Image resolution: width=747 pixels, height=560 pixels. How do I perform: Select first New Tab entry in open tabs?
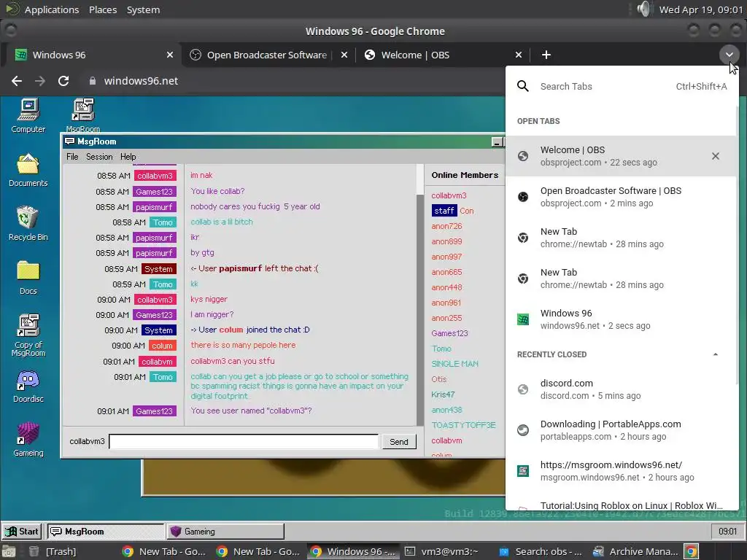click(622, 238)
